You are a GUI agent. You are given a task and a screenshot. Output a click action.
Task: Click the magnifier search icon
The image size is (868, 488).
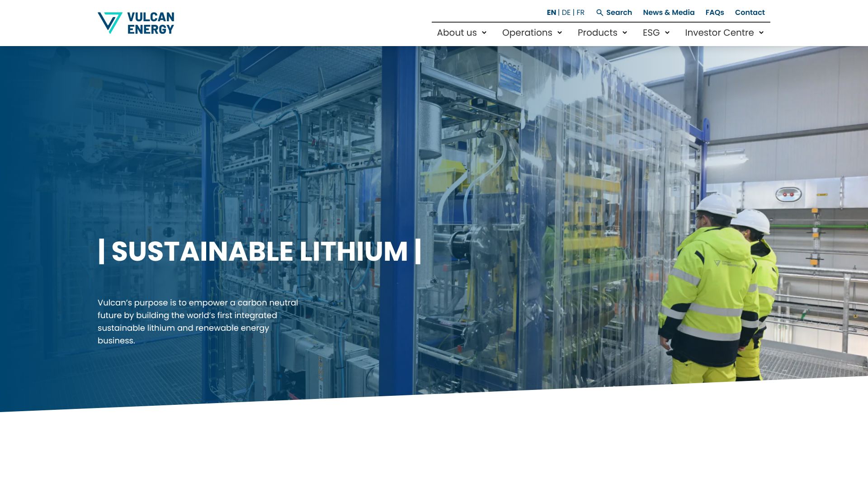click(599, 13)
